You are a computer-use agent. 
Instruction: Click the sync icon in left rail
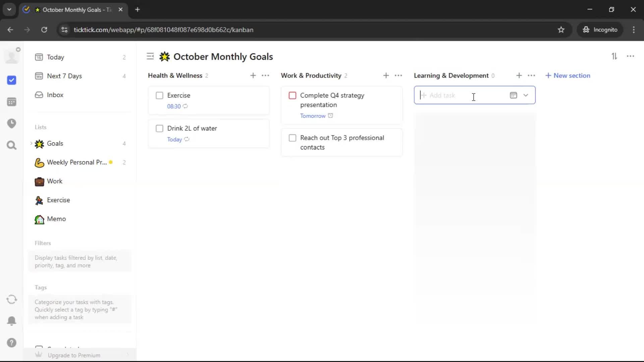click(11, 299)
